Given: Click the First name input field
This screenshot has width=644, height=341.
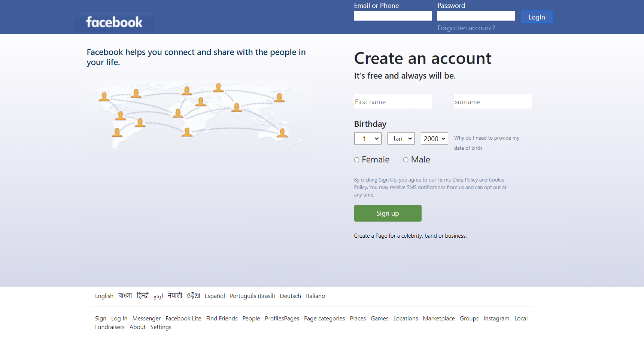Looking at the screenshot, I should (x=392, y=101).
